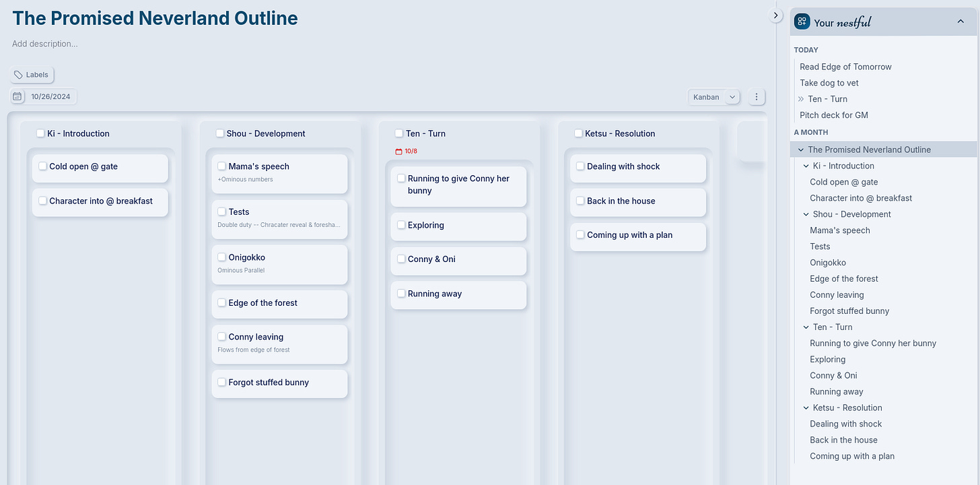The image size is (980, 485).
Task: Click the double-chevron icon beside Ten - Turn in Today
Action: (x=801, y=99)
